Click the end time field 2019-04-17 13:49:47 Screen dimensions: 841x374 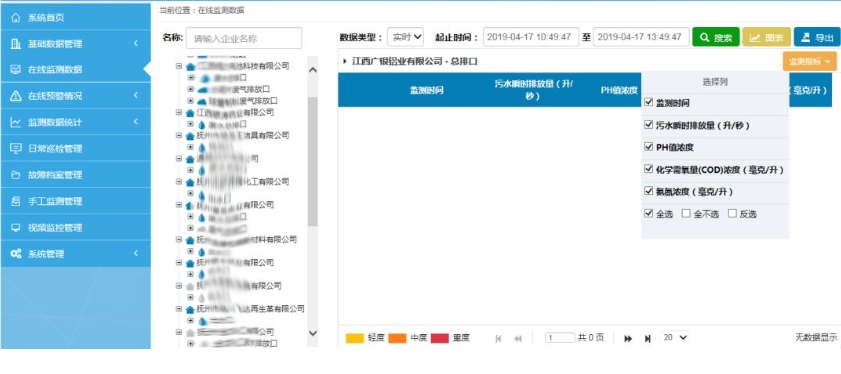click(641, 37)
